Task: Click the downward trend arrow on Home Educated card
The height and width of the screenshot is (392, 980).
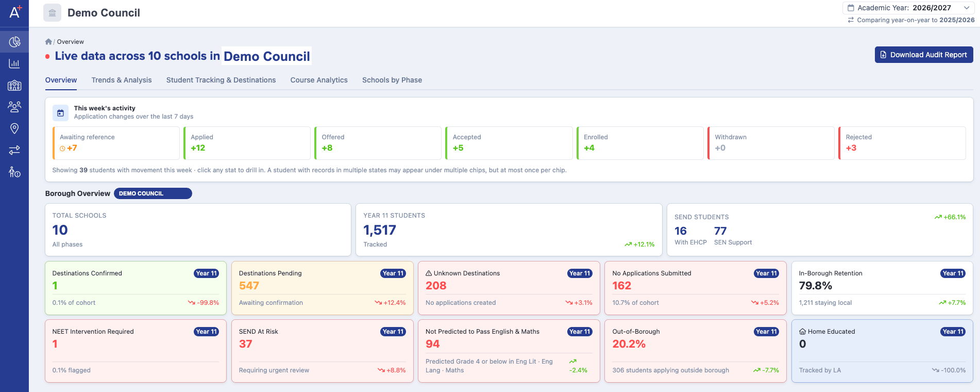Action: 936,370
